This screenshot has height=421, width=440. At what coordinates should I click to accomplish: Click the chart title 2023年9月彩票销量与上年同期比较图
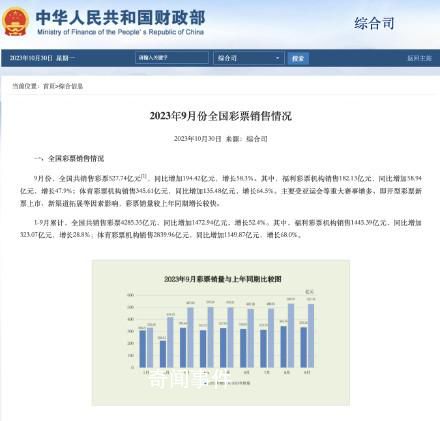(223, 279)
